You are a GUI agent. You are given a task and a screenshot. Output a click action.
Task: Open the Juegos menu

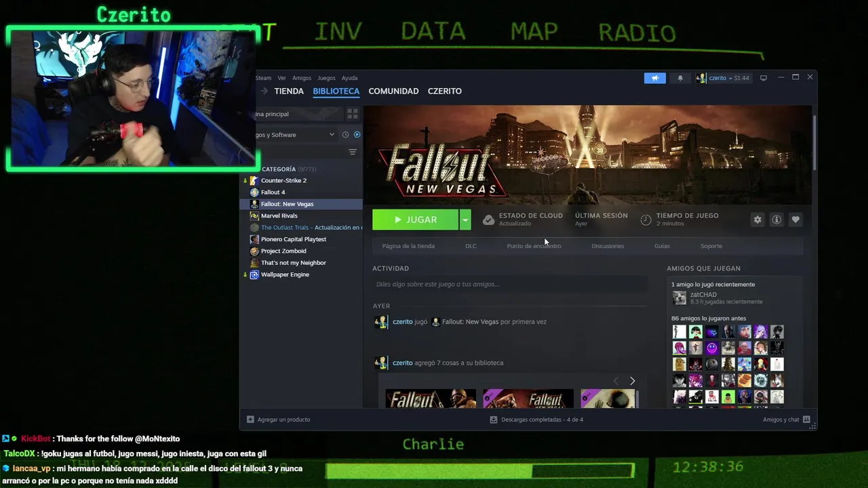pyautogui.click(x=326, y=78)
